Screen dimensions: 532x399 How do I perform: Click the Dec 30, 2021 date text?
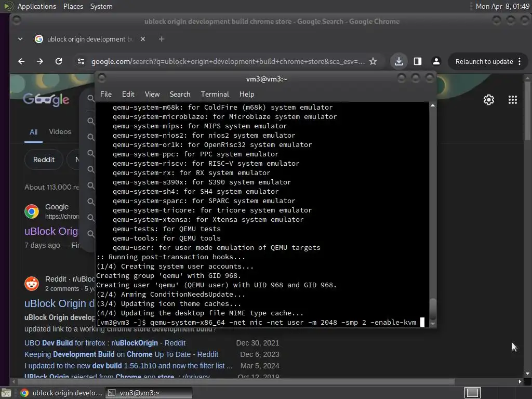coord(258,343)
